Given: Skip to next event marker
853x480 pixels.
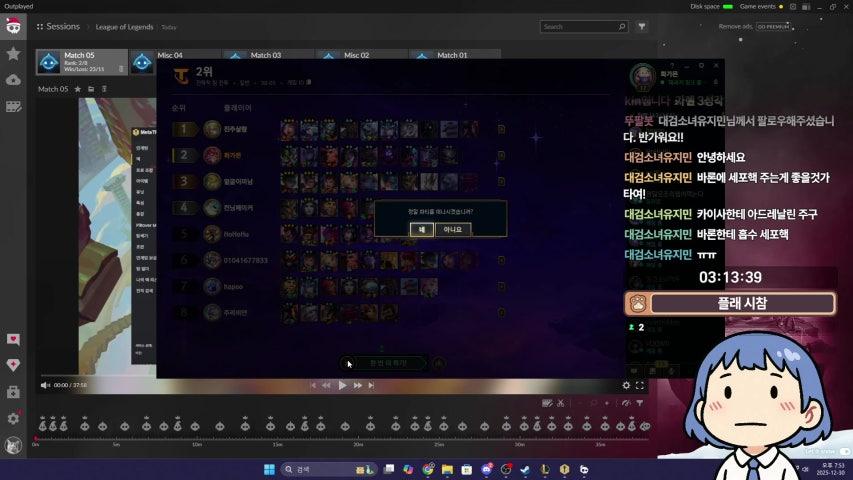Looking at the screenshot, I should [371, 385].
